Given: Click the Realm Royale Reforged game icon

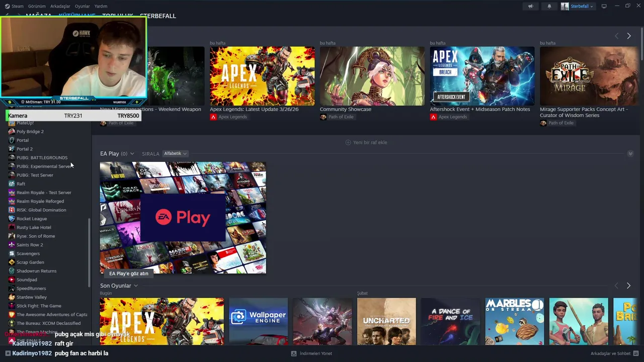Looking at the screenshot, I should click(12, 201).
